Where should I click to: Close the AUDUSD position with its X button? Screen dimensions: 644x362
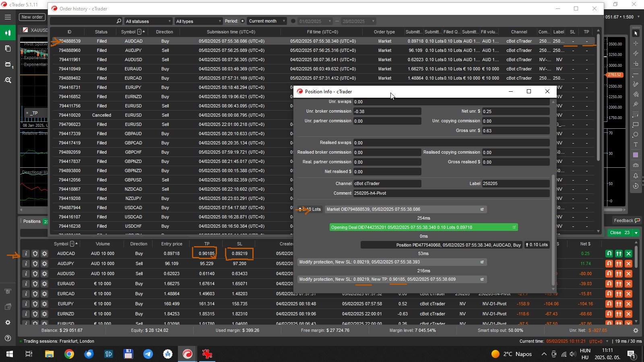pos(628,274)
